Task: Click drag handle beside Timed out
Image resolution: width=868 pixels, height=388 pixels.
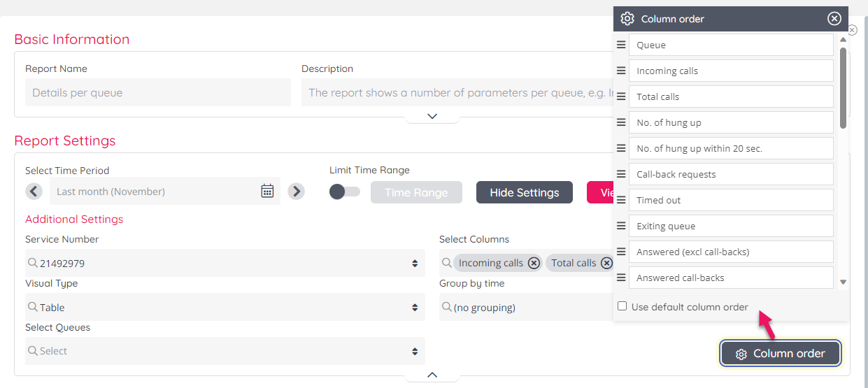Action: (x=621, y=200)
